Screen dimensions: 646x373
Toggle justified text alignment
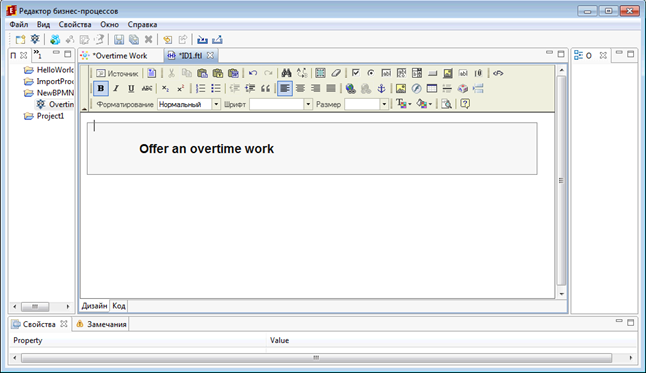pyautogui.click(x=331, y=89)
